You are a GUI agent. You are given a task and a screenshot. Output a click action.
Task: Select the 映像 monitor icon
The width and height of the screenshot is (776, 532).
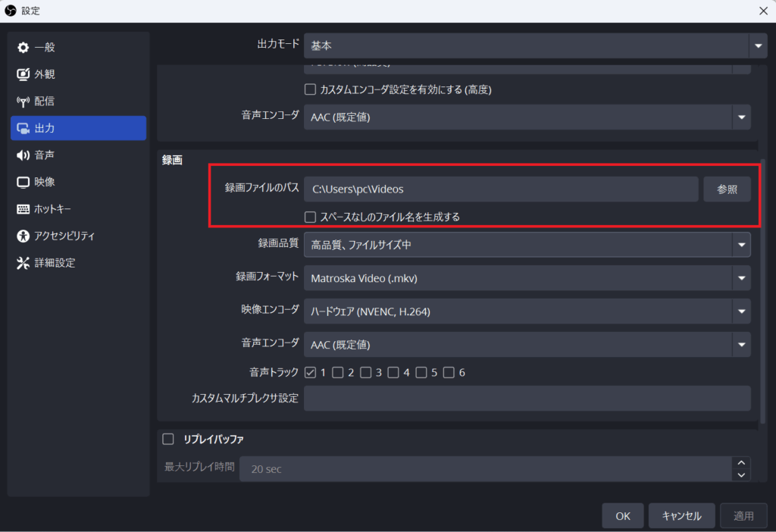tap(23, 182)
